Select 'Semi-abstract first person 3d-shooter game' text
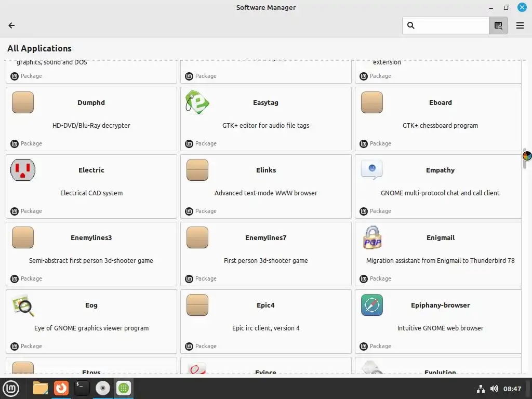Image resolution: width=532 pixels, height=399 pixels. click(x=91, y=261)
